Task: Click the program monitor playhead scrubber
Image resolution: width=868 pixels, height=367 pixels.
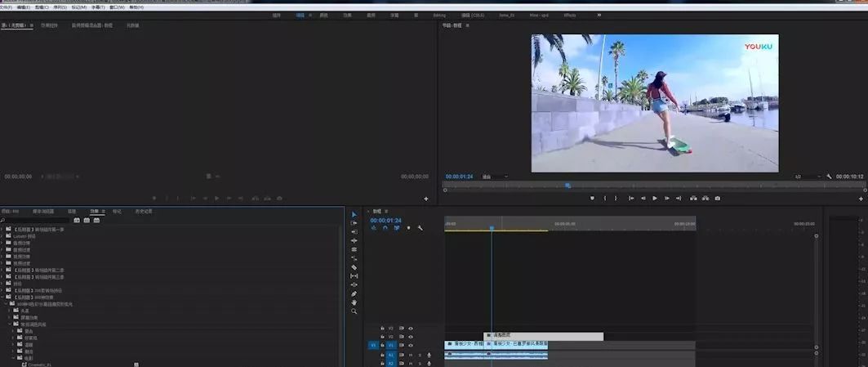Action: [568, 186]
